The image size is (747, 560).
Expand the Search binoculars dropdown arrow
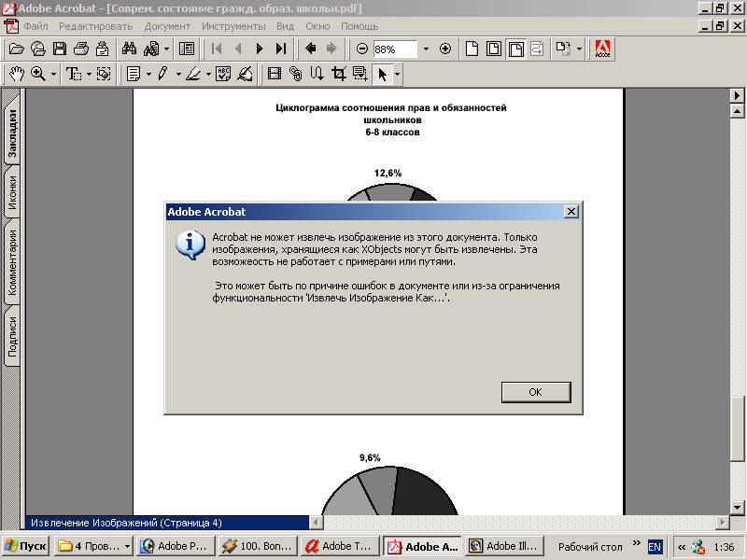click(166, 49)
